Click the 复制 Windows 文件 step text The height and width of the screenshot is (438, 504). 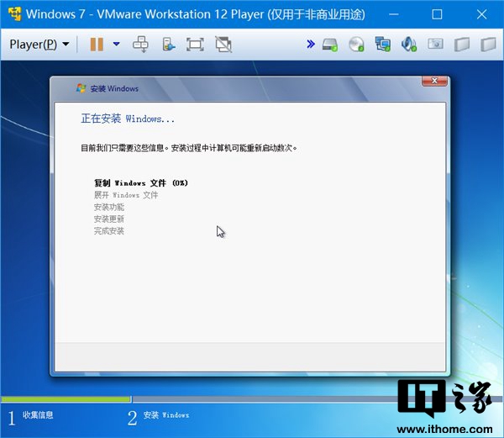coord(140,182)
